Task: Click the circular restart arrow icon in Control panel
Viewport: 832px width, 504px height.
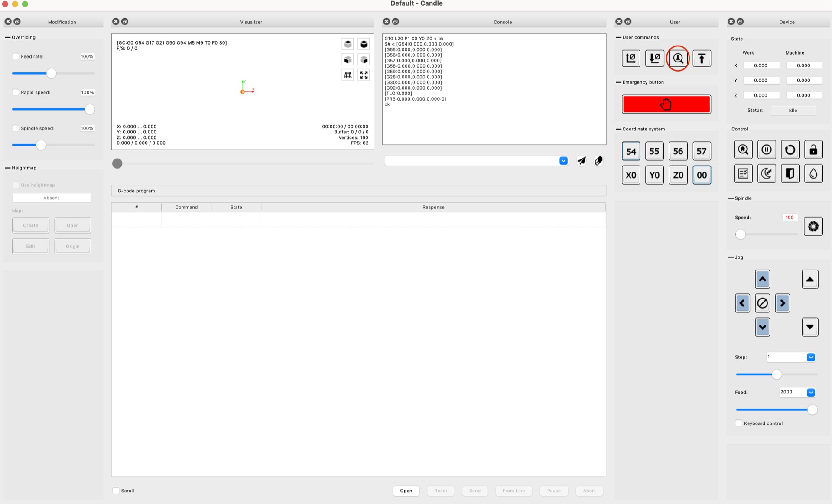Action: point(790,150)
